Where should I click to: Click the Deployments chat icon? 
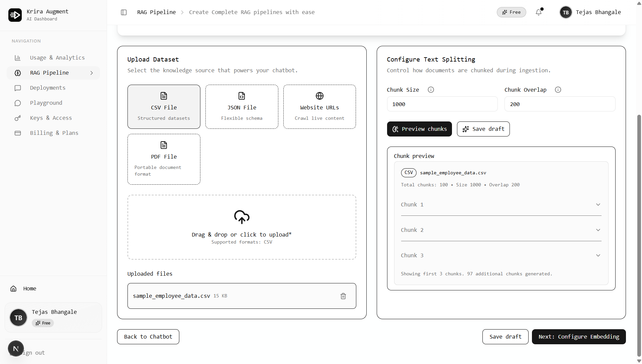[18, 88]
